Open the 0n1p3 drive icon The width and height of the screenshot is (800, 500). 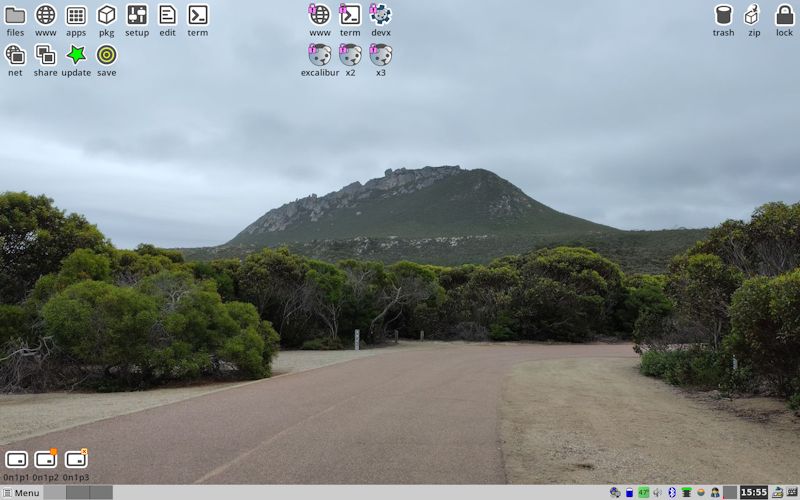76,465
